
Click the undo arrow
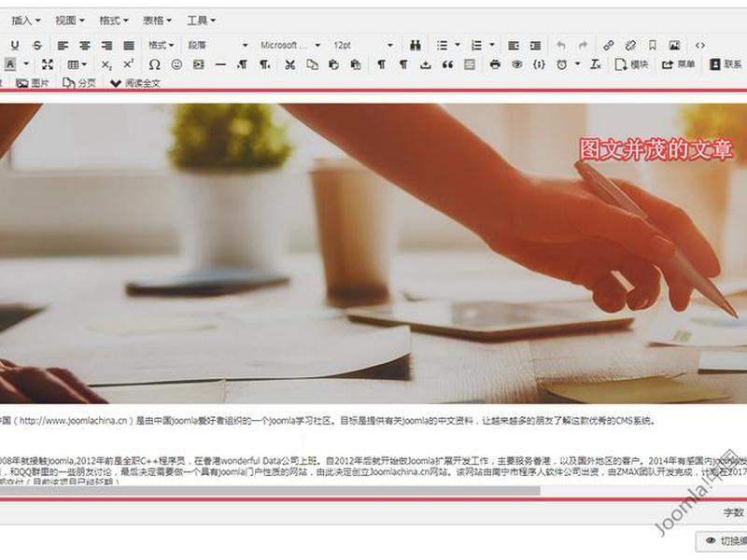561,45
